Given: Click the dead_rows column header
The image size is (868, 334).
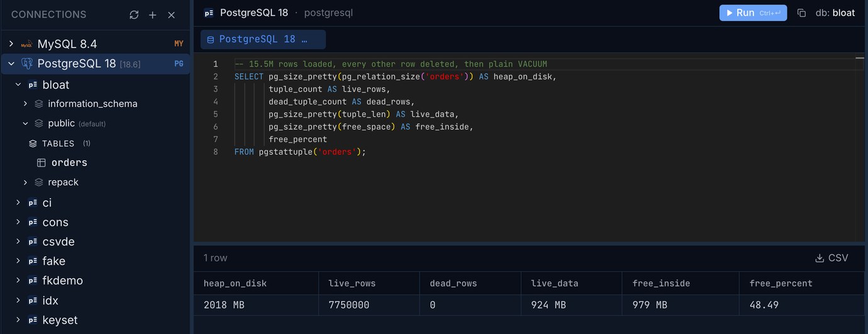Looking at the screenshot, I should tap(470, 284).
